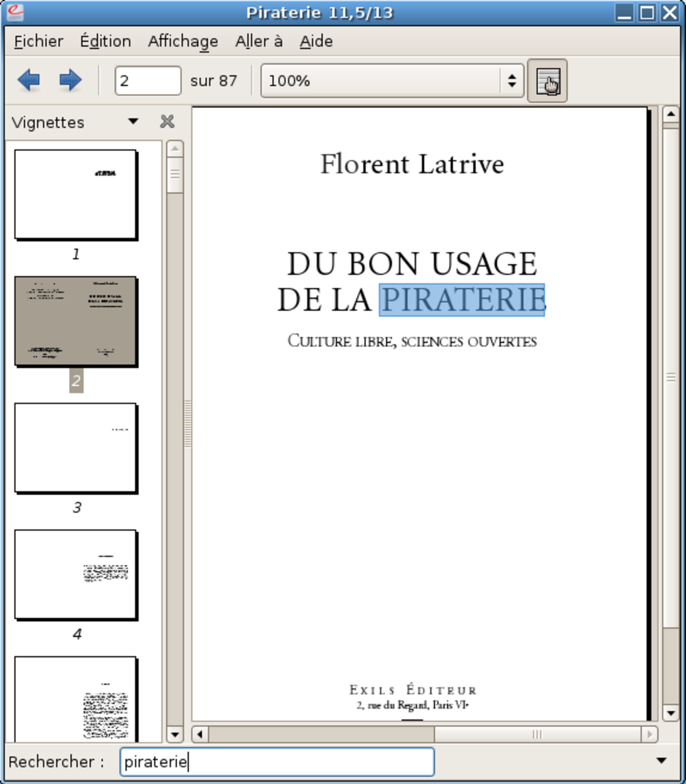The width and height of the screenshot is (686, 784).
Task: Close the Piraterie window
Action: 669,13
